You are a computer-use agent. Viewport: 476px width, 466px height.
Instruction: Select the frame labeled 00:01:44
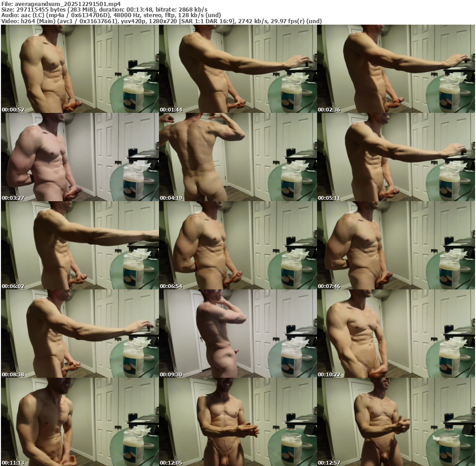coord(238,69)
